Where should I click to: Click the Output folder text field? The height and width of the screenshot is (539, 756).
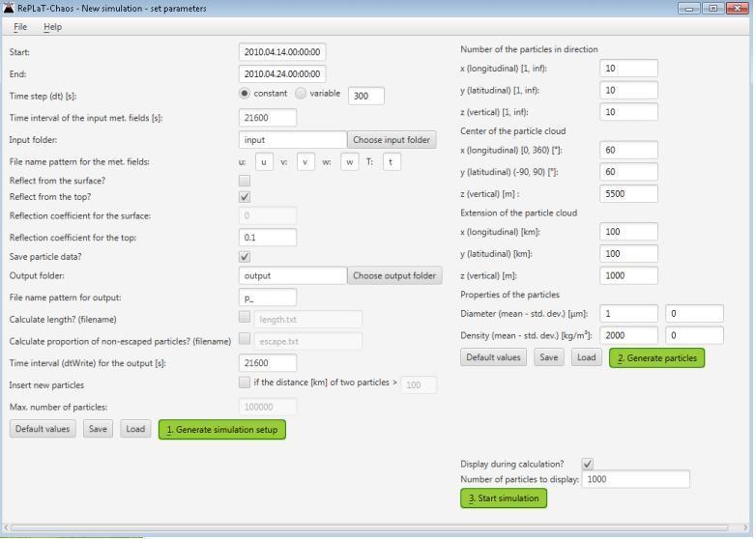[x=293, y=275]
